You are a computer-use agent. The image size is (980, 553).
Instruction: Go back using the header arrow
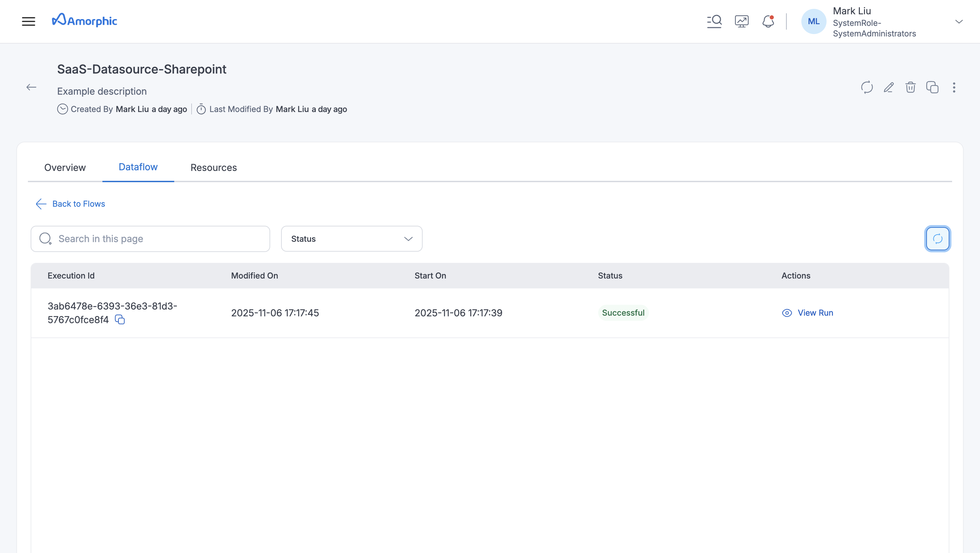(31, 88)
